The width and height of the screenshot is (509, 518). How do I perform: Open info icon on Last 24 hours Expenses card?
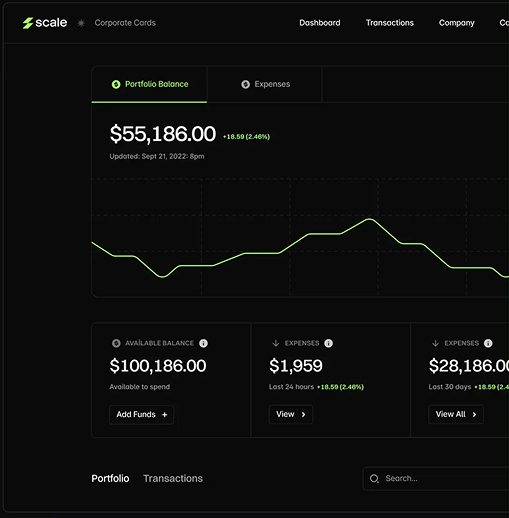328,343
